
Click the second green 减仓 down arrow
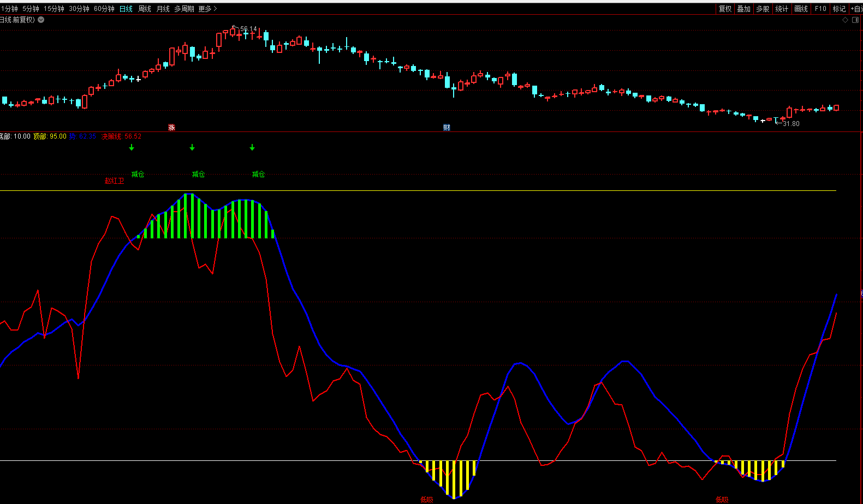[x=192, y=147]
